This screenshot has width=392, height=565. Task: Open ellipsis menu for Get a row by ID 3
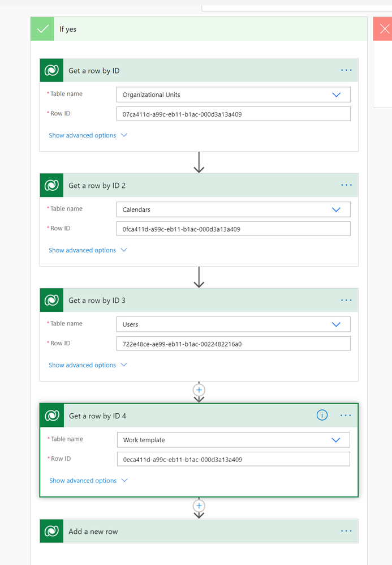pos(346,300)
